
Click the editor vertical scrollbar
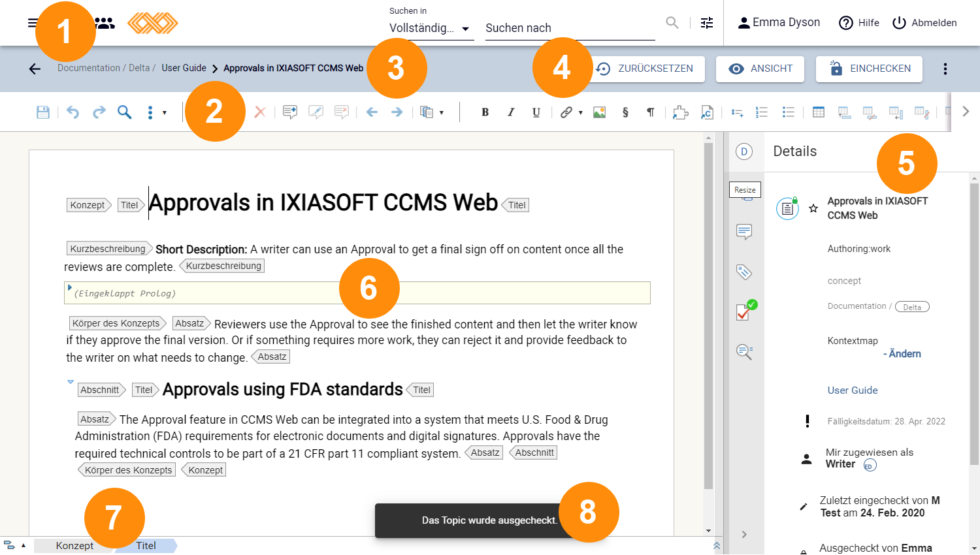pyautogui.click(x=708, y=317)
